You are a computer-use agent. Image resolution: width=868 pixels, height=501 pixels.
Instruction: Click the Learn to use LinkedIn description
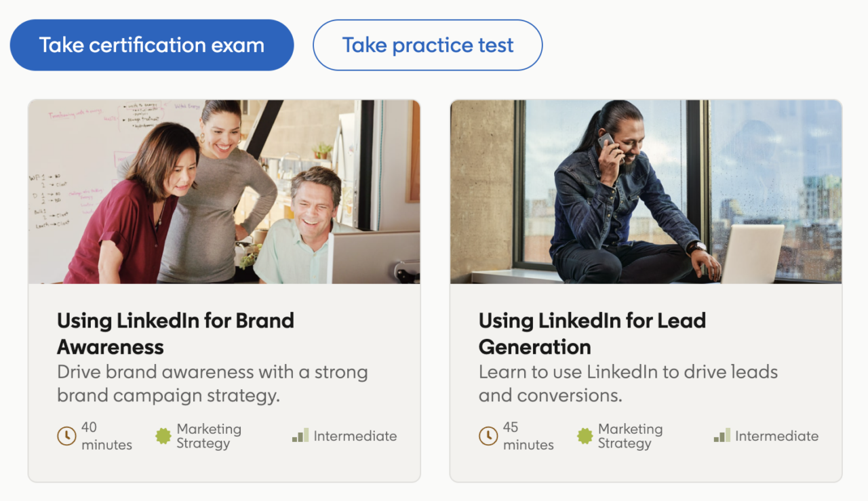628,384
